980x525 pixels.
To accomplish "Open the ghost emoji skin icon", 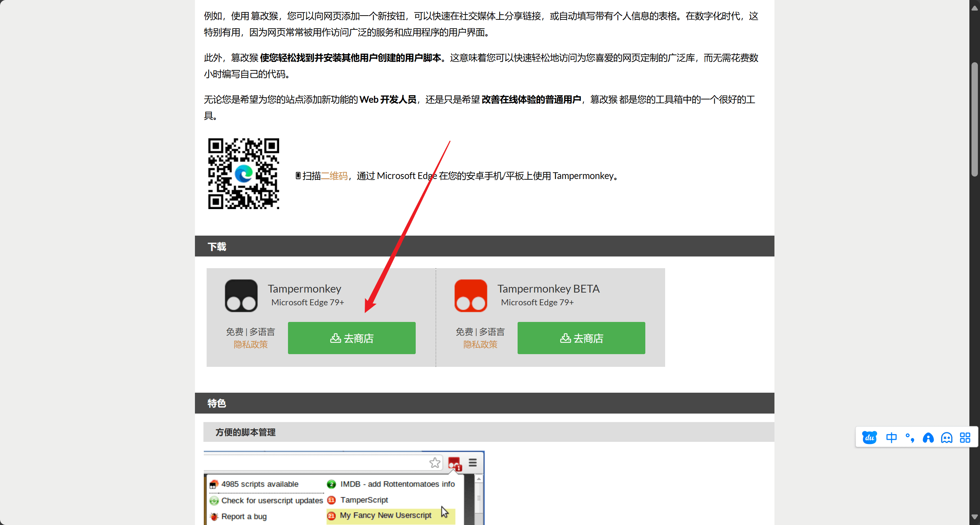I will (946, 438).
